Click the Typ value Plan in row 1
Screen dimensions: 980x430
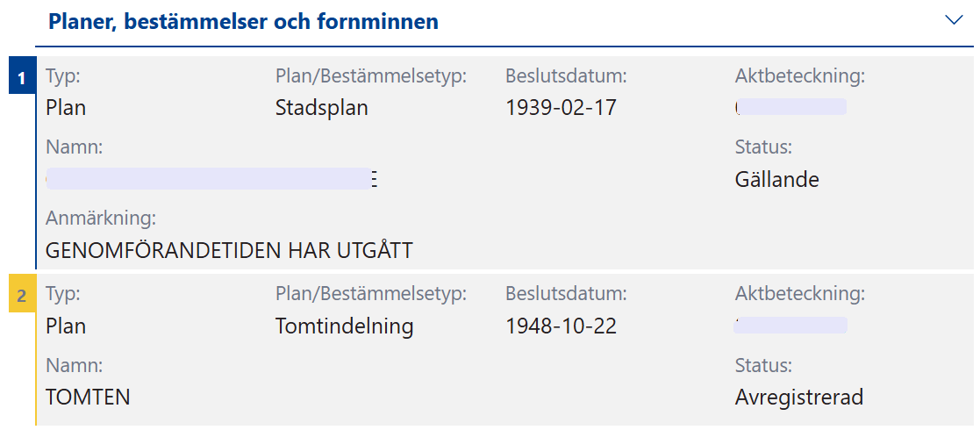click(66, 108)
